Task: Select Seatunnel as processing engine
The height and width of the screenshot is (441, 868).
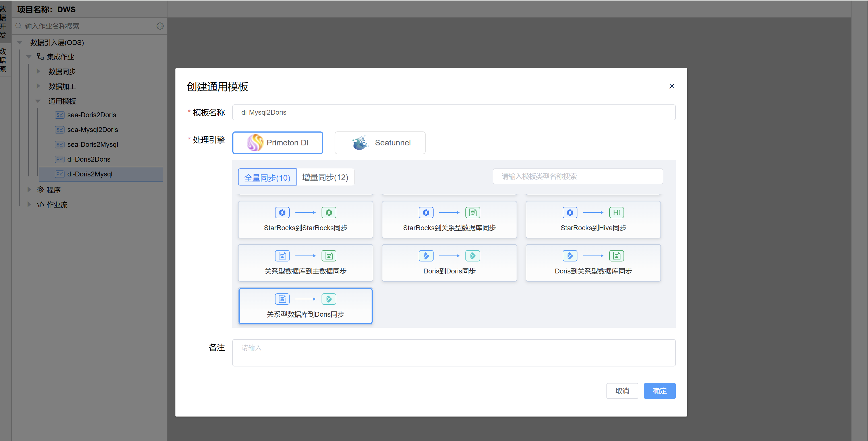Action: (380, 143)
